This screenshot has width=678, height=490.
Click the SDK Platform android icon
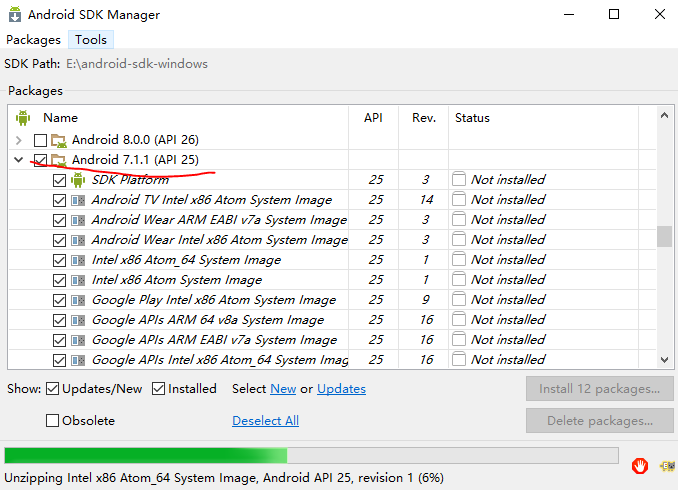(x=78, y=180)
